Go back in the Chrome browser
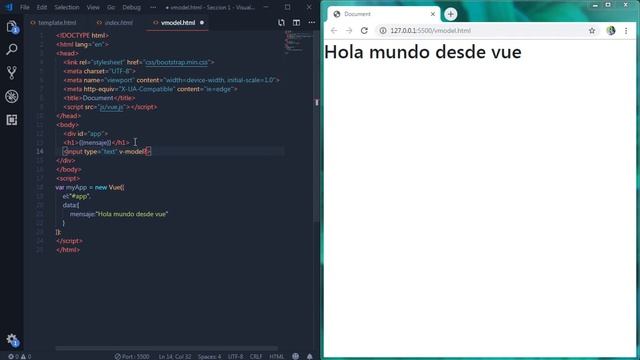Image resolution: width=640 pixels, height=360 pixels. (x=334, y=31)
